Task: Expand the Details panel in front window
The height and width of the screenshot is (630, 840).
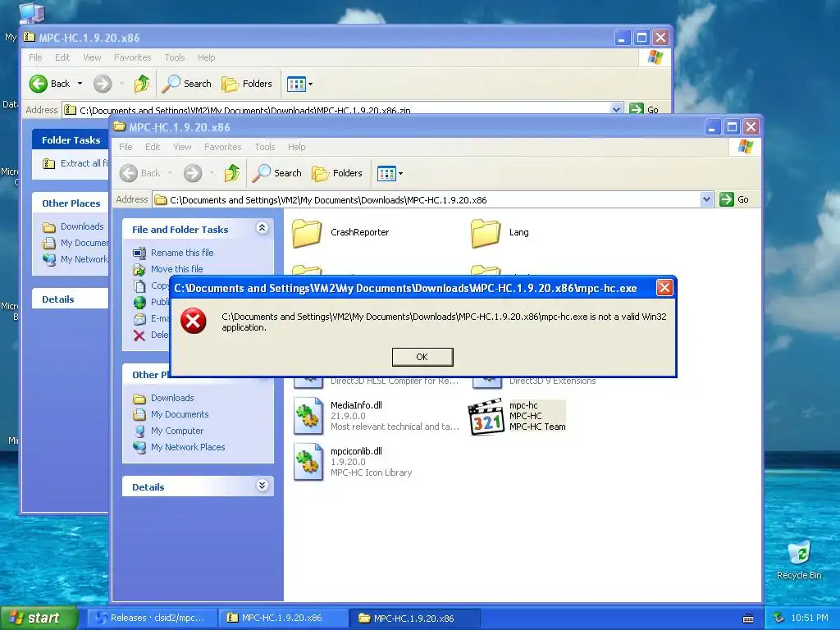Action: [262, 486]
